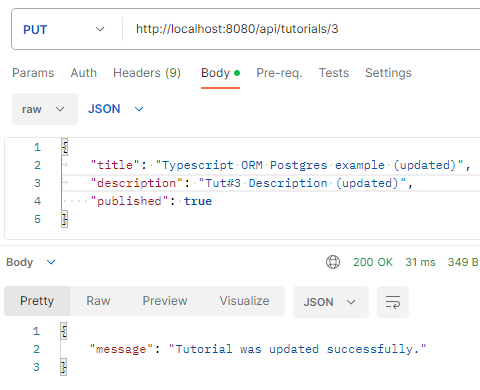Click the "description" line in request body
The height and width of the screenshot is (390, 480).
coord(252,183)
